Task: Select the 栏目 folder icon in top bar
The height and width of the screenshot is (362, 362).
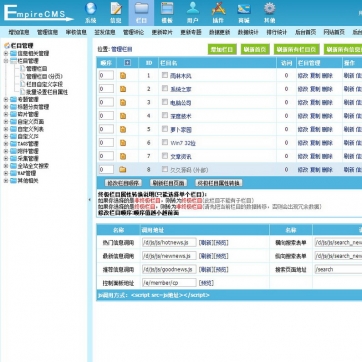Action: point(141,9)
